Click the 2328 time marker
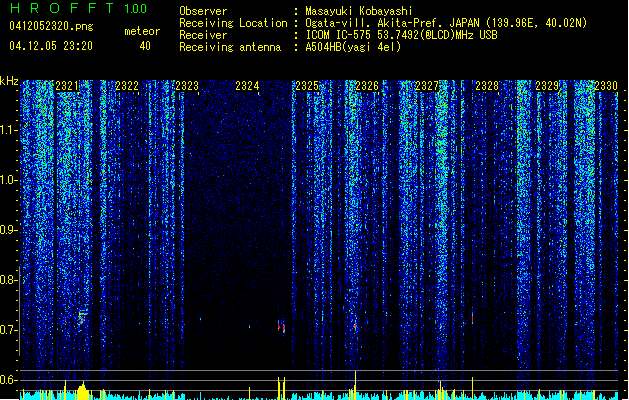 pos(487,86)
